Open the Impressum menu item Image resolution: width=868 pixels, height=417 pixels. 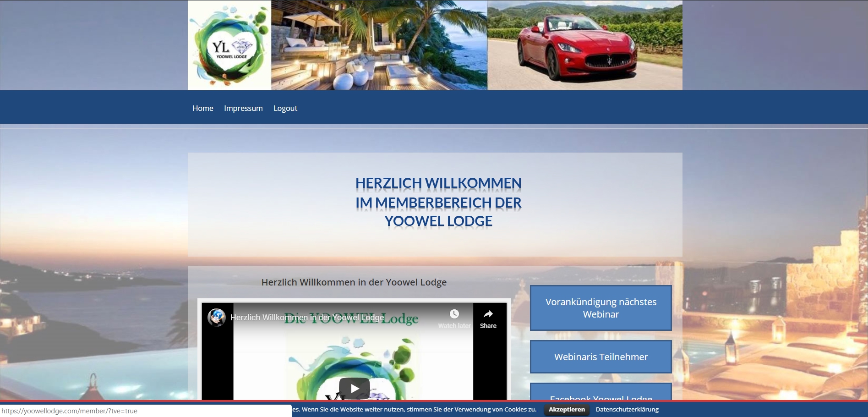pyautogui.click(x=243, y=108)
